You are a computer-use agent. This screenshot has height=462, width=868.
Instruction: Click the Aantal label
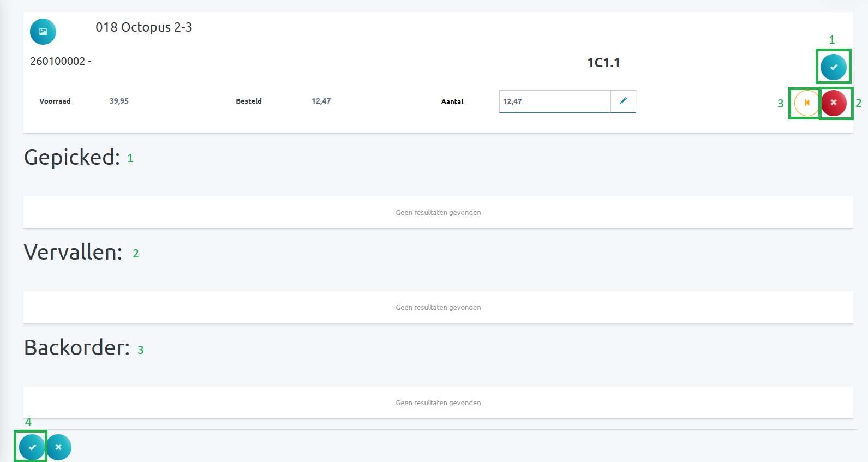pyautogui.click(x=452, y=101)
